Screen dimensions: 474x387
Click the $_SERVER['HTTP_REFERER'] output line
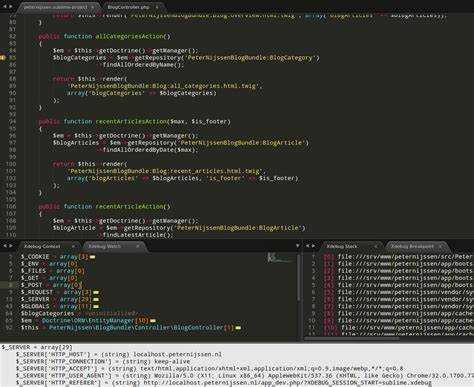click(223, 382)
